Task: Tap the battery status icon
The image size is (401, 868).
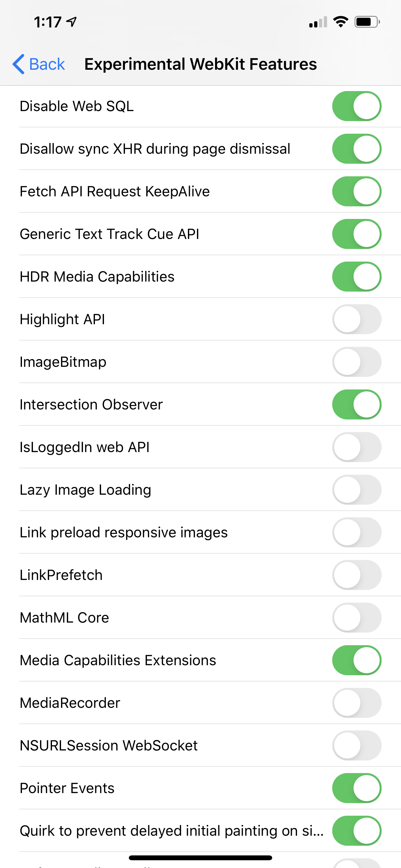Action: (367, 22)
